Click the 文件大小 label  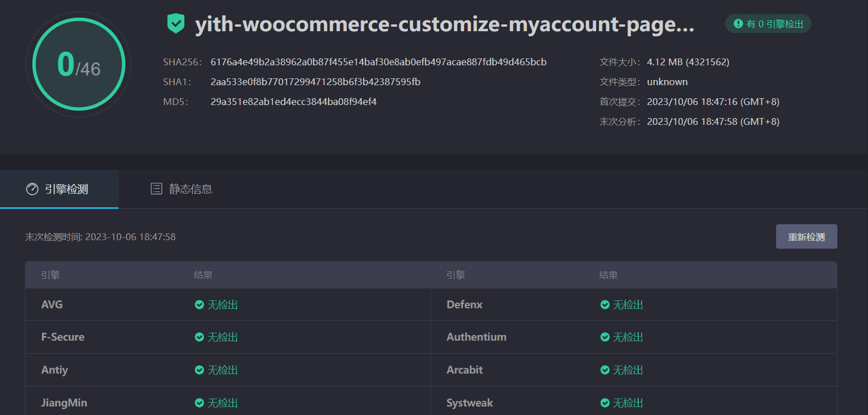coord(620,62)
